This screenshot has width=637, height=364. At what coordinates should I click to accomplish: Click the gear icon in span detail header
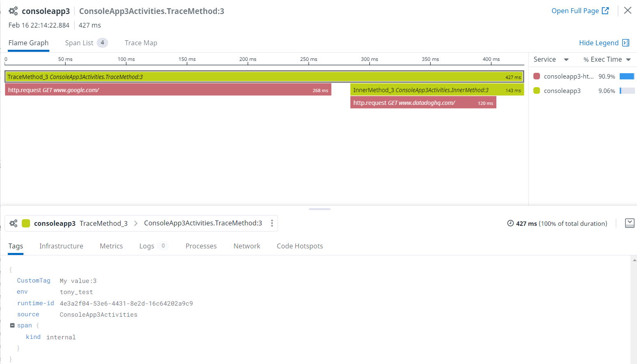14,223
